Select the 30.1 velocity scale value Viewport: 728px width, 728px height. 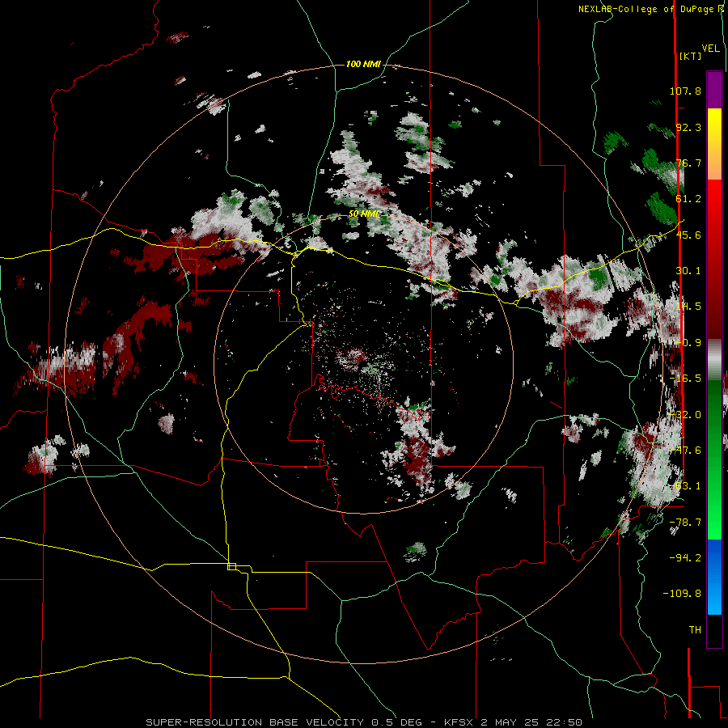click(x=688, y=271)
